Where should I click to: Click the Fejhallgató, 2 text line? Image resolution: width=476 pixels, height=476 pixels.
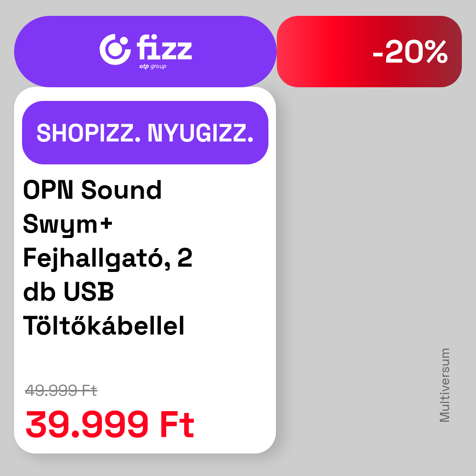(108, 258)
